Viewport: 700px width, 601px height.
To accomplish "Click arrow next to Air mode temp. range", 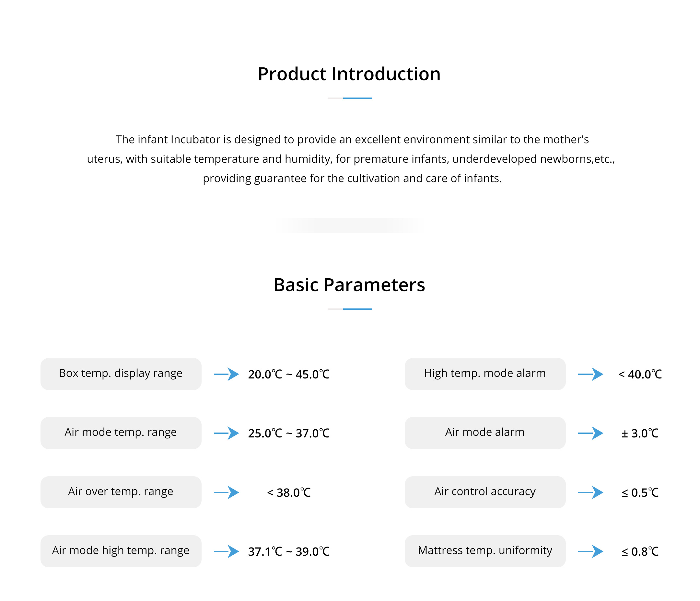I will (226, 433).
